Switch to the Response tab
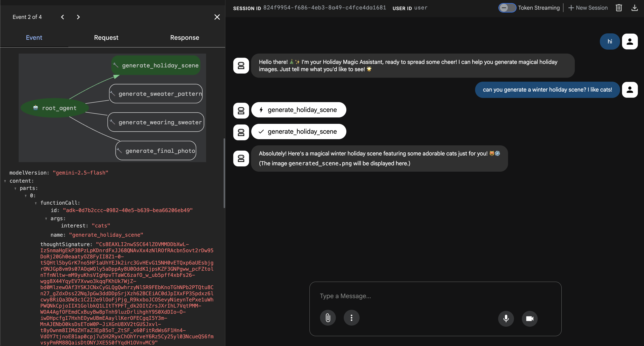 185,38
